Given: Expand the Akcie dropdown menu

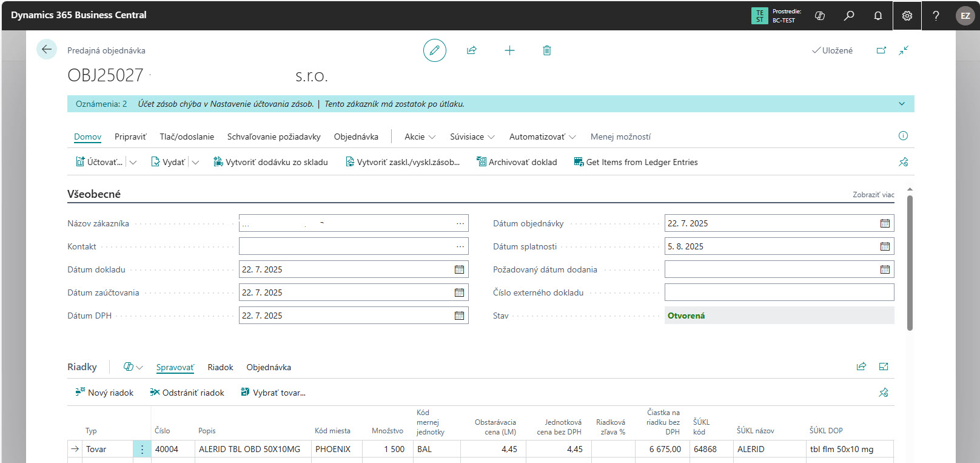Looking at the screenshot, I should pos(420,137).
